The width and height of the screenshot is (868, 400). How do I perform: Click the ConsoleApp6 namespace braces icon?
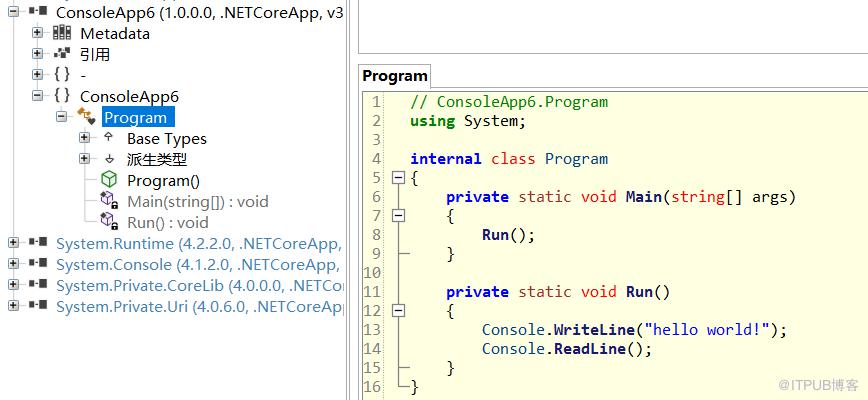point(62,96)
